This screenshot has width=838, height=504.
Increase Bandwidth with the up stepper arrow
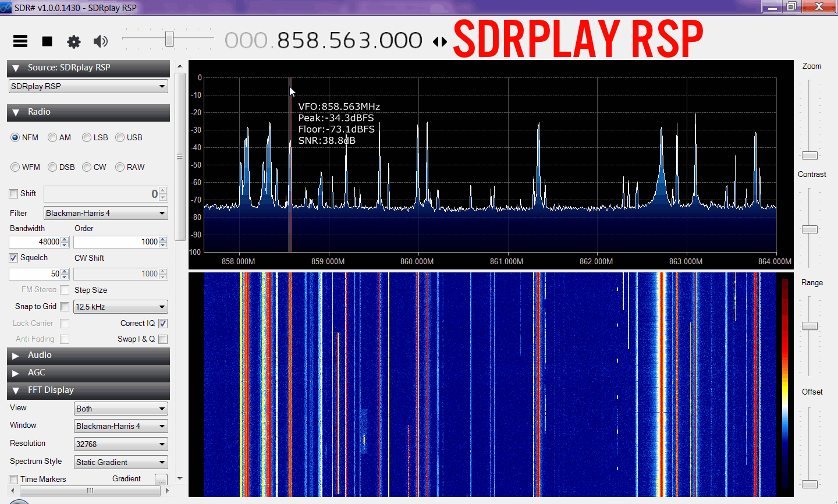pos(65,239)
